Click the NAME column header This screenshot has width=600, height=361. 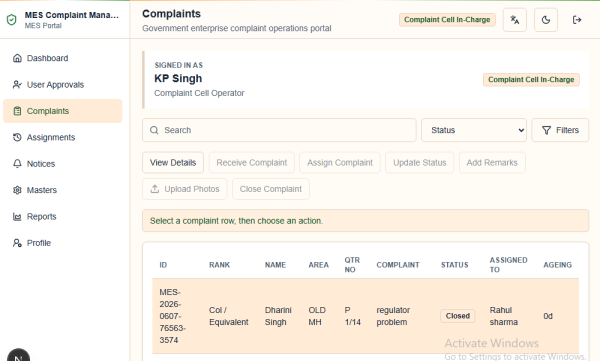point(276,265)
